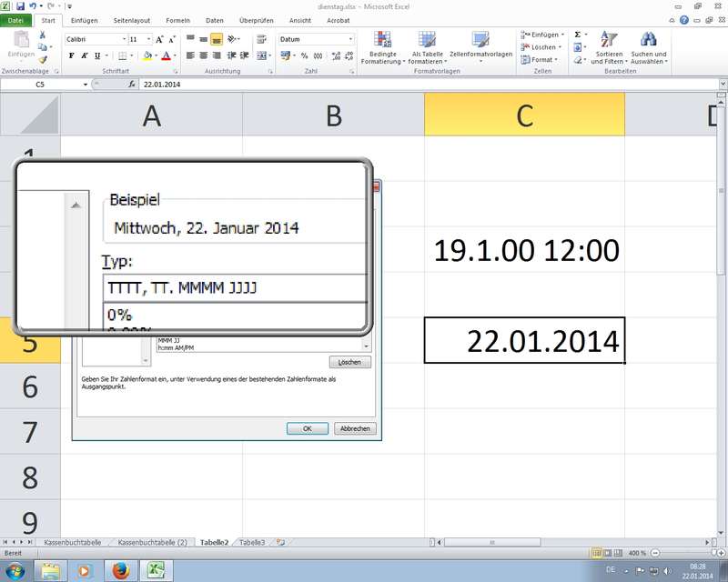Save the workbook with the floppy disk icon
The height and width of the screenshot is (582, 728).
20,6
